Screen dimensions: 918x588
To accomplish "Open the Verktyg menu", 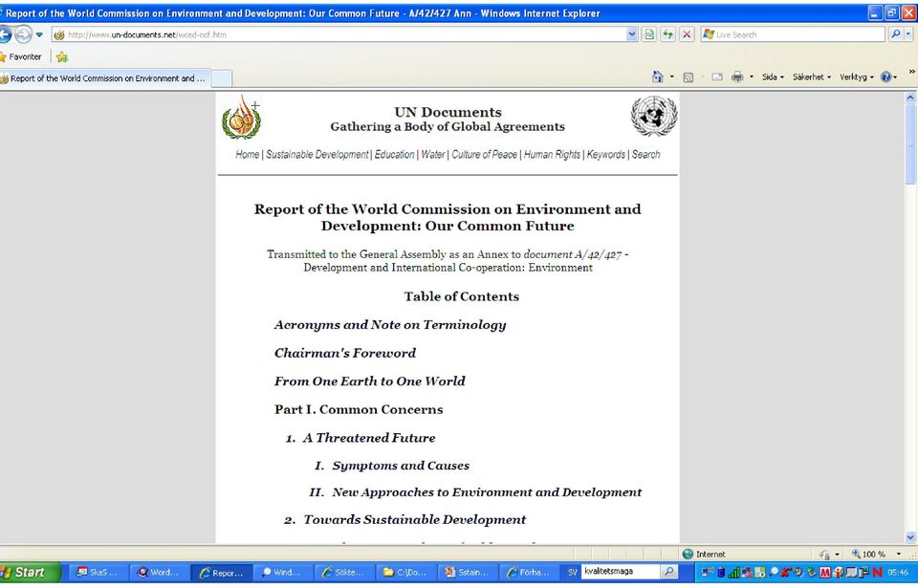I will click(857, 76).
